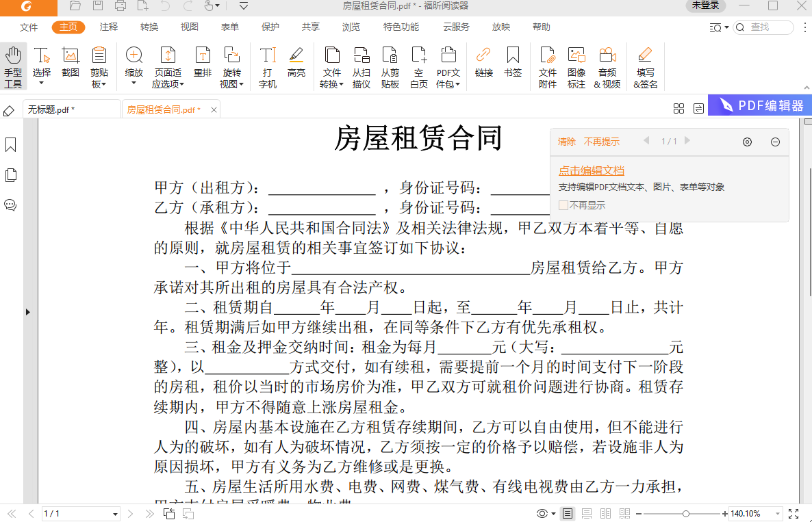Toggle reflow view with 重排
This screenshot has width=812, height=522.
point(203,65)
